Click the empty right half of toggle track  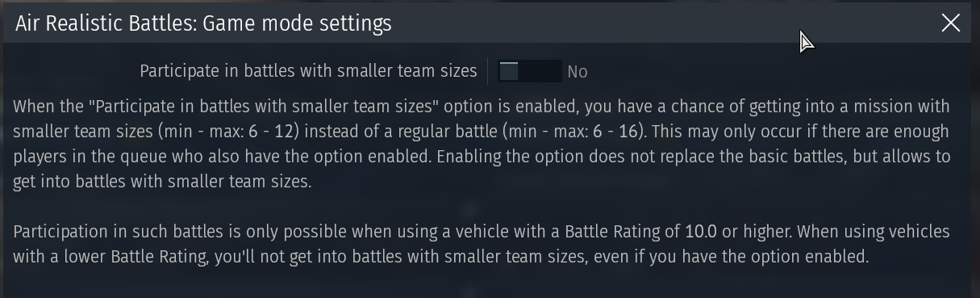click(x=540, y=71)
